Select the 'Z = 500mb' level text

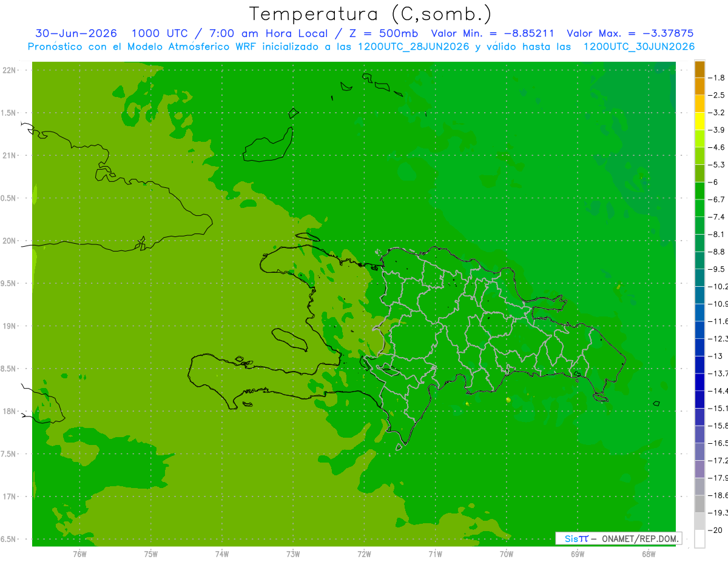pyautogui.click(x=383, y=33)
